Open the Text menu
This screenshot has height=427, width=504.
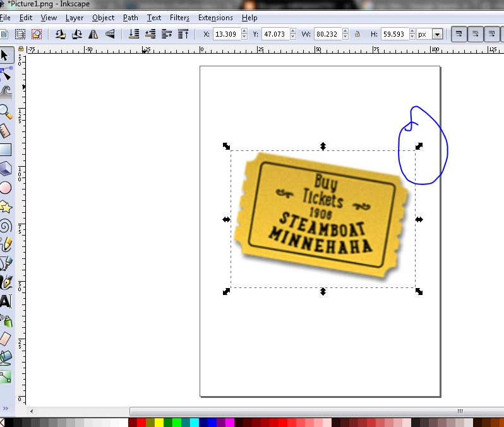154,18
